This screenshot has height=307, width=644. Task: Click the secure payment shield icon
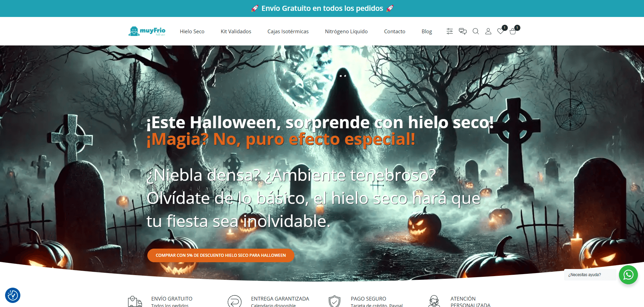click(334, 301)
